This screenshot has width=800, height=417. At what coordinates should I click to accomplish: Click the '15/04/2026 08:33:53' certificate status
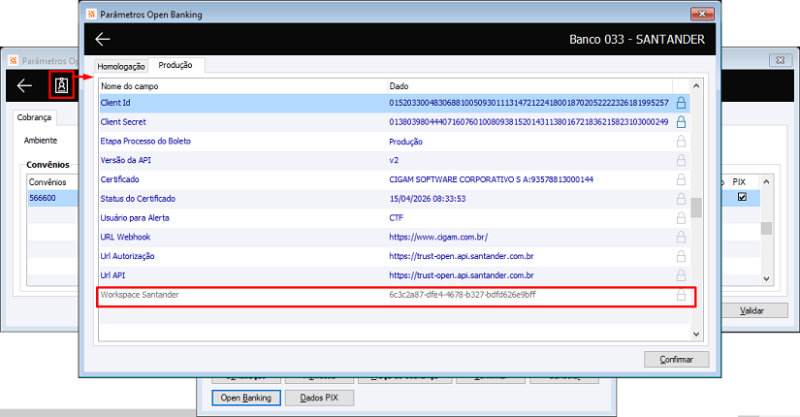click(x=428, y=199)
